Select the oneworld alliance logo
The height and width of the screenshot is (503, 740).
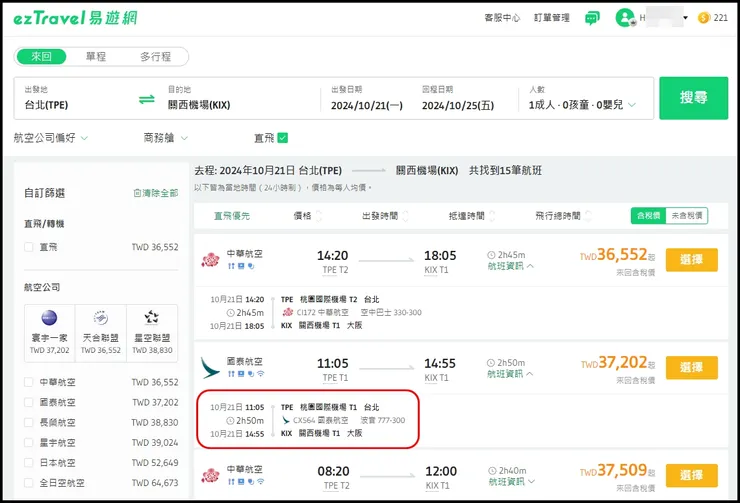click(50, 318)
